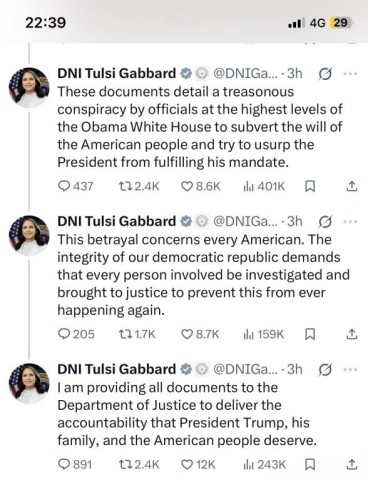The width and height of the screenshot is (368, 480).
Task: Open Grok icon on the first post
Action: click(325, 74)
